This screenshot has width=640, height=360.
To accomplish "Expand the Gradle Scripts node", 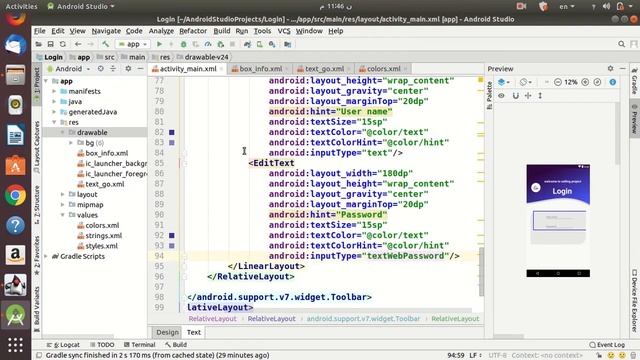I will pos(46,256).
